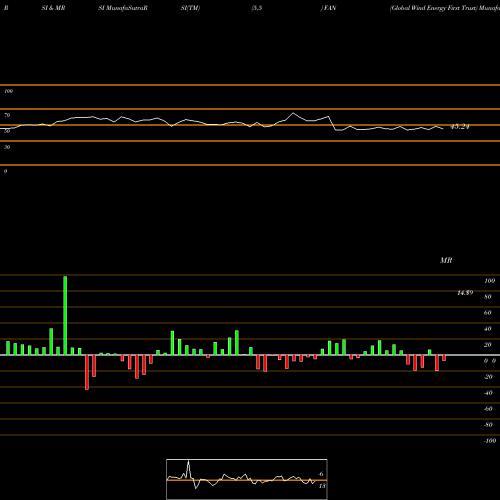Click the MR axis label '-60'

tap(488, 409)
